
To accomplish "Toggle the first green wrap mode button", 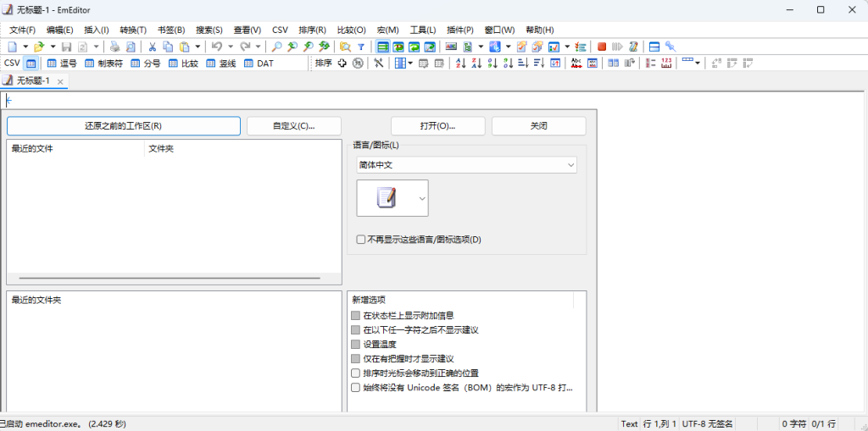I will coord(382,47).
